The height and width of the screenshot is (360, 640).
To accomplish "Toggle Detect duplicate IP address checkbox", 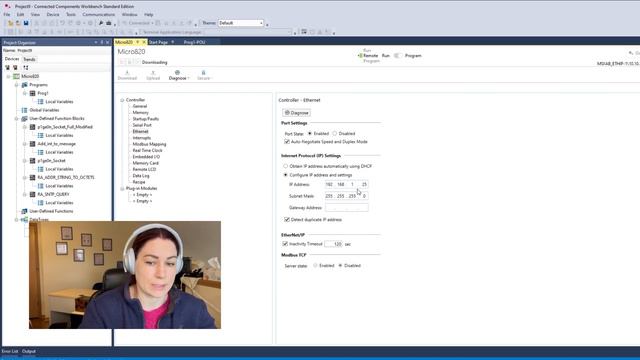I will [x=287, y=220].
